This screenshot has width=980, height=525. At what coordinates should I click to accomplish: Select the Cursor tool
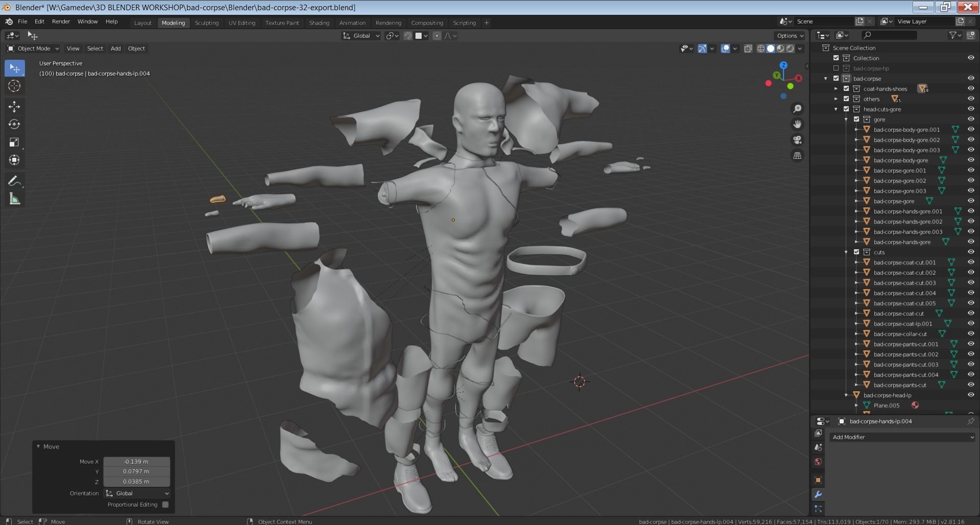tap(14, 86)
